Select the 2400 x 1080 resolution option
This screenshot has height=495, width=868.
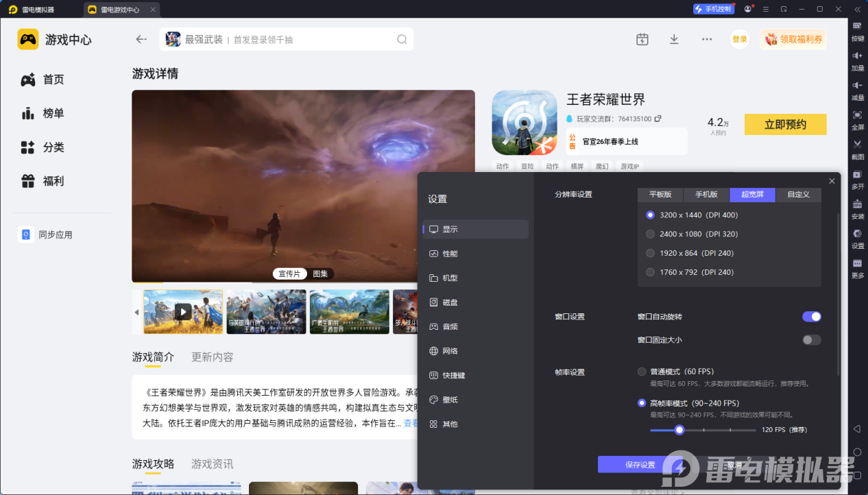click(650, 234)
